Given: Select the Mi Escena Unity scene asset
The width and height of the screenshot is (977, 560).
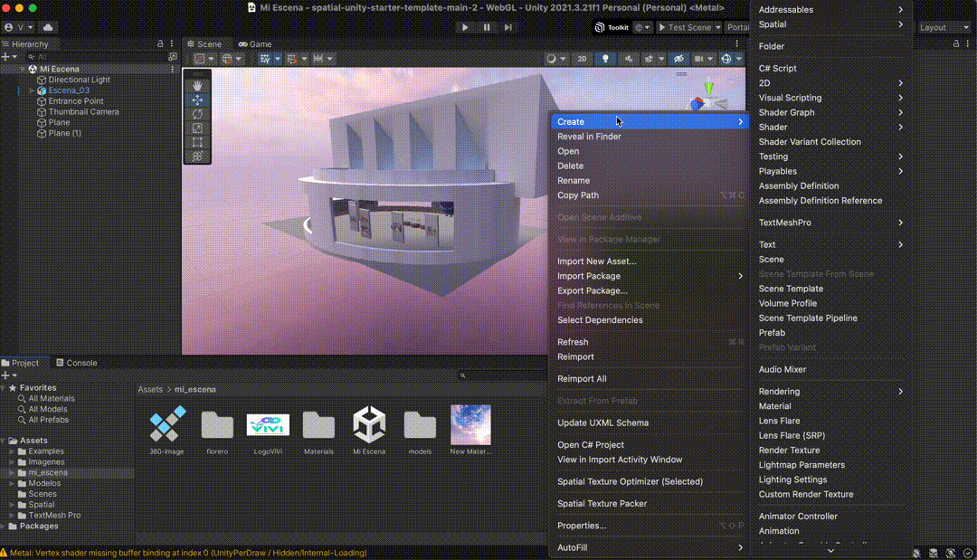Looking at the screenshot, I should 369,424.
